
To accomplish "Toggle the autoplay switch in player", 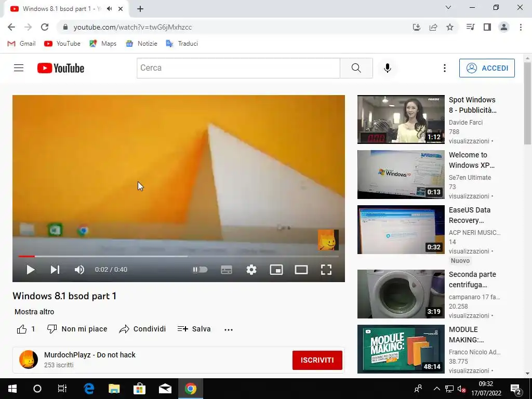I will 200,270.
